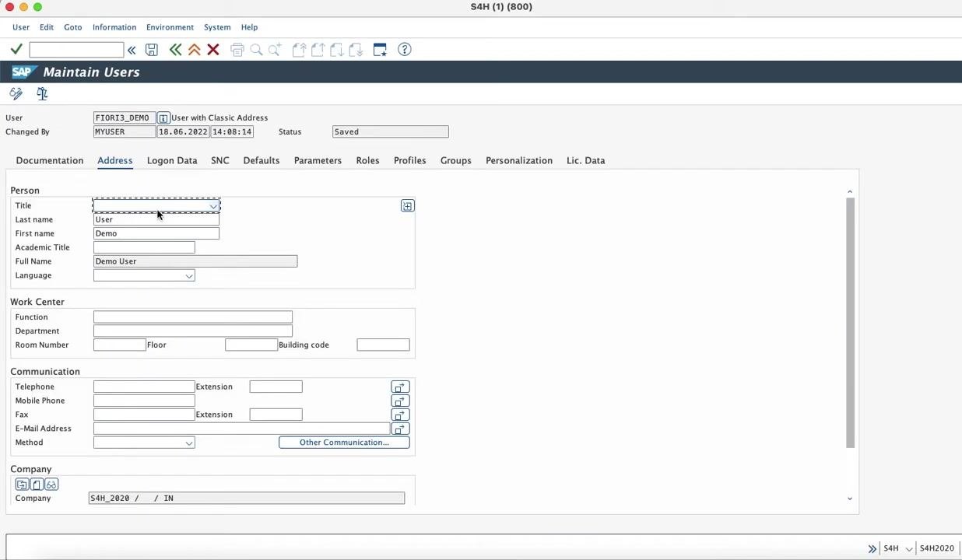Switch to the Defaults tab
Viewport: 962px width, 560px height.
[x=262, y=161]
